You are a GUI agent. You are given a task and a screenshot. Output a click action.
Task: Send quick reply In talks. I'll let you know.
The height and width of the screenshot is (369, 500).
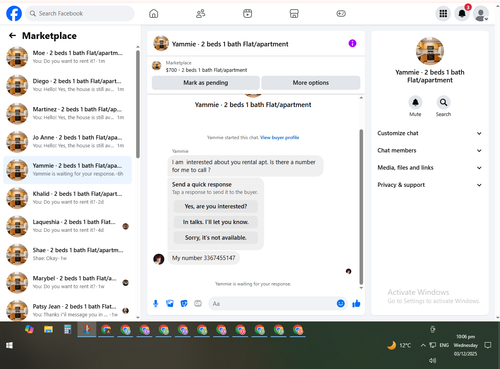(x=216, y=222)
